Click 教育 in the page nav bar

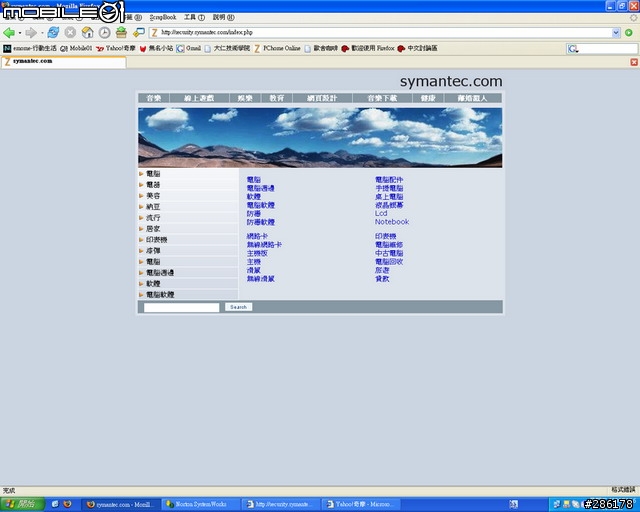[x=277, y=98]
